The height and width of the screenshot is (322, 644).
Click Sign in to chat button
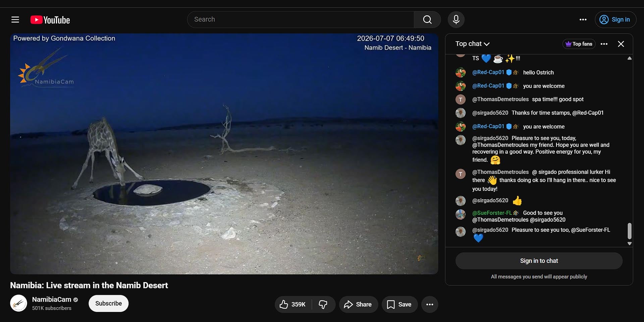(539, 261)
